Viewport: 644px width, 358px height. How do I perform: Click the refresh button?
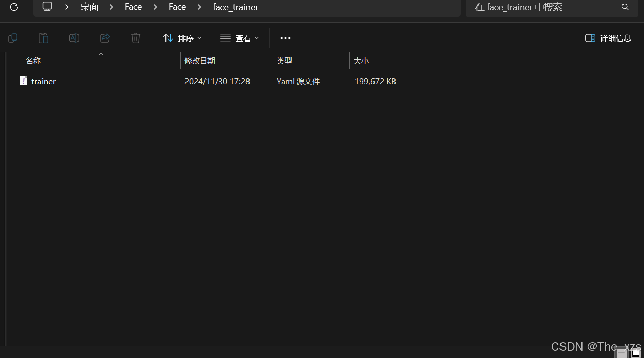pyautogui.click(x=14, y=7)
